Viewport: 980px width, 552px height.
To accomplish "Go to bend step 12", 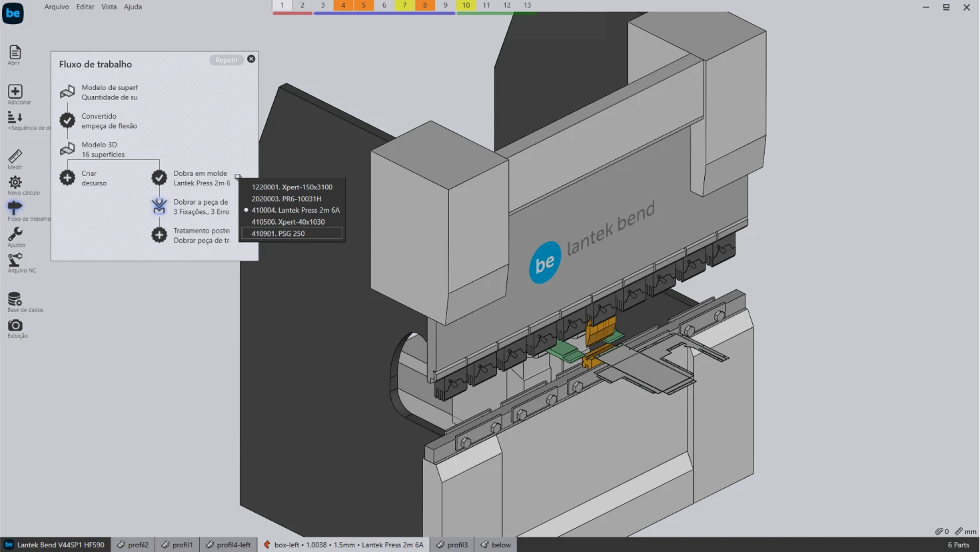I will pos(507,5).
